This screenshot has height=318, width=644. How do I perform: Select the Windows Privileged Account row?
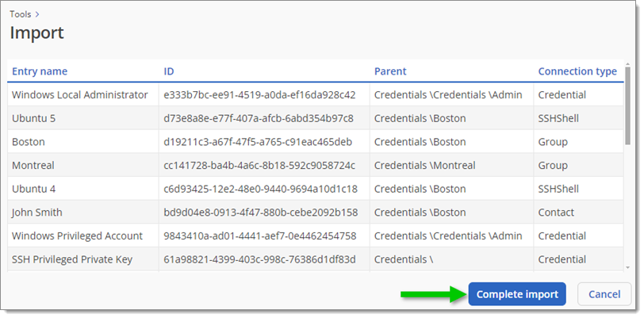[315, 236]
